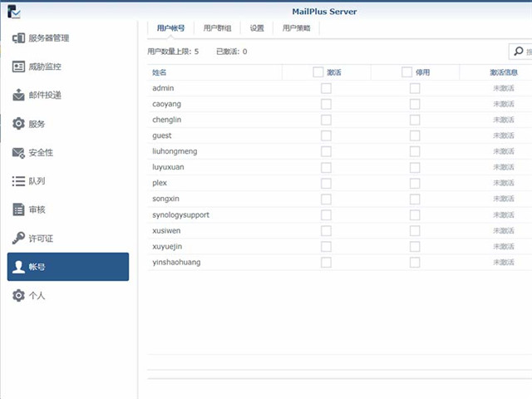
Task: Switch to the 用户帐号 tab
Action: pyautogui.click(x=170, y=28)
